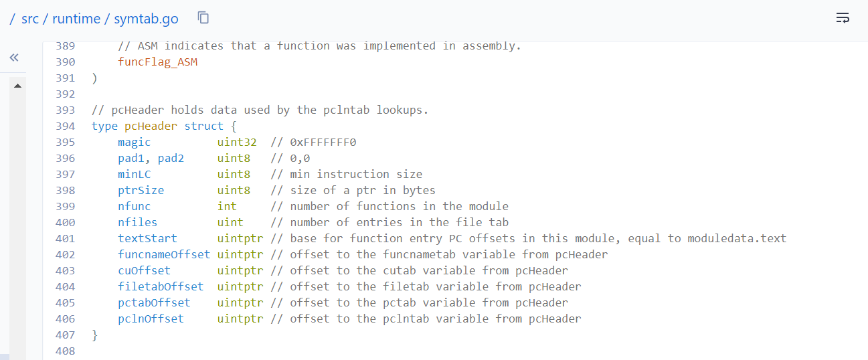The image size is (868, 360).
Task: Click the pclnOffset field name
Action: tap(151, 319)
